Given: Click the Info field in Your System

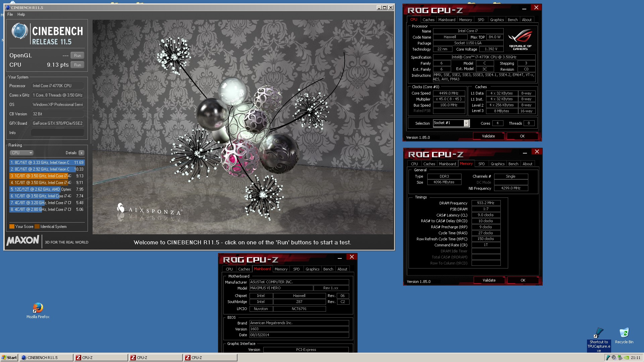Looking at the screenshot, I should pyautogui.click(x=57, y=133).
